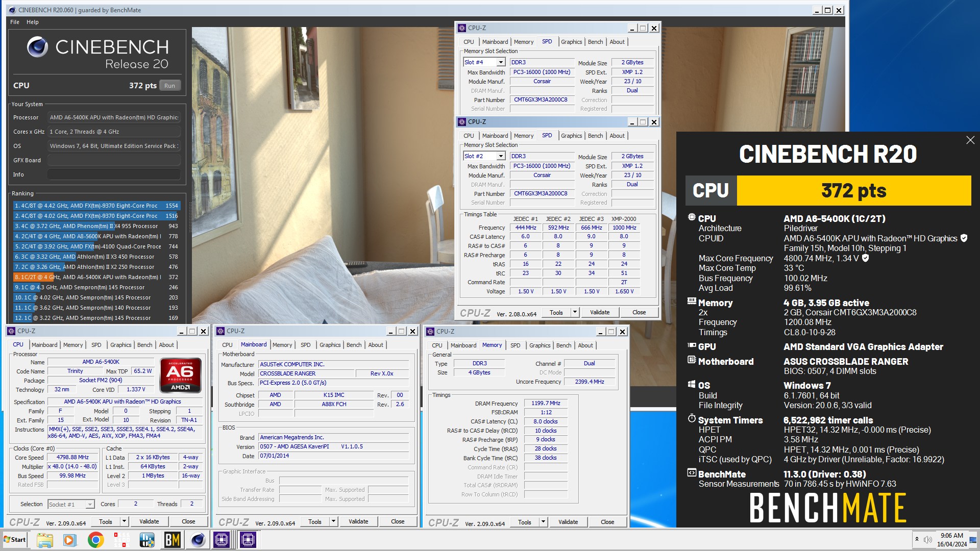The width and height of the screenshot is (980, 551).
Task: Open CPU tab in Mainboard CPU-Z window
Action: tap(227, 345)
